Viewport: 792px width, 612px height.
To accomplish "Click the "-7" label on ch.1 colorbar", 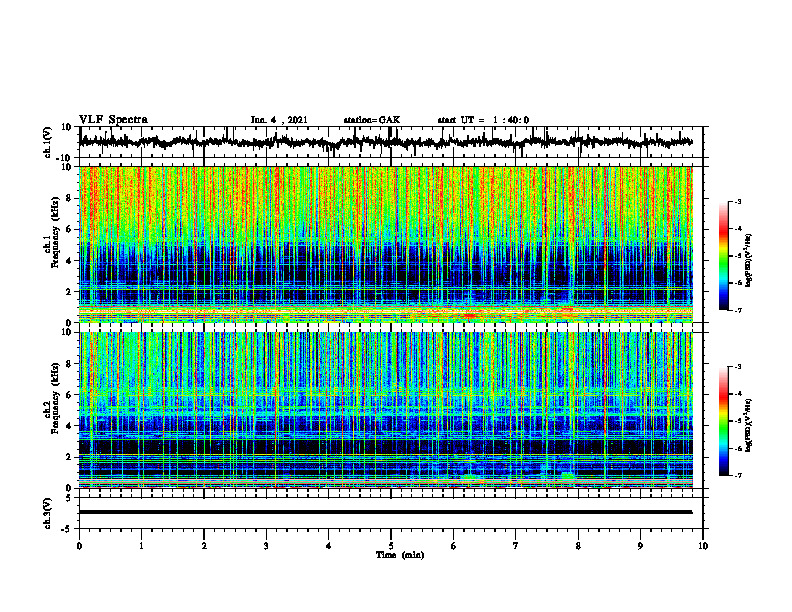I will (738, 310).
